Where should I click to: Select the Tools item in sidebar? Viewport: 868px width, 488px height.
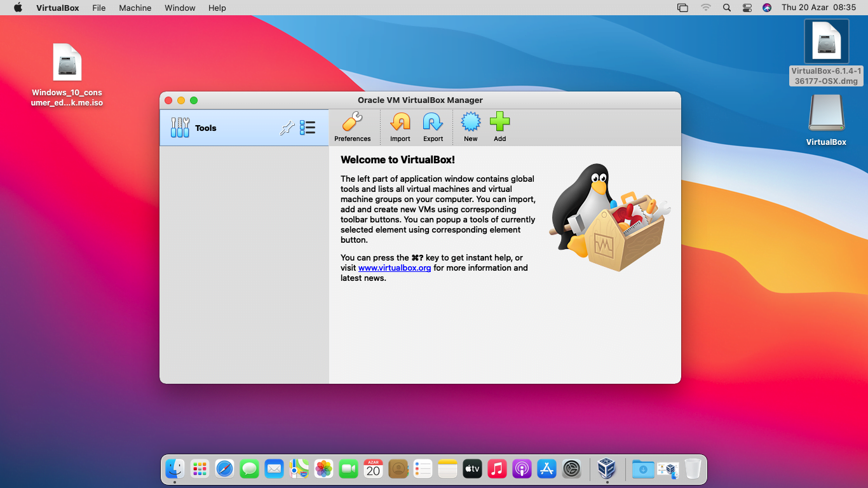[244, 128]
